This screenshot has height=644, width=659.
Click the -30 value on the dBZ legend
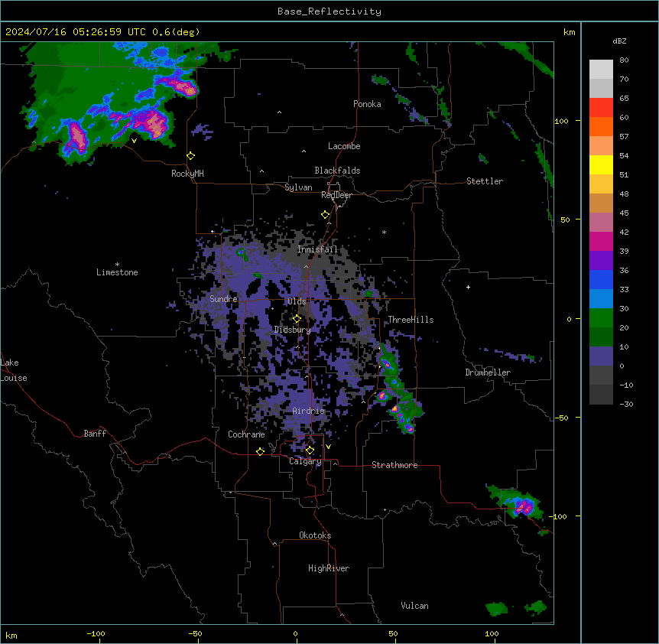point(626,405)
